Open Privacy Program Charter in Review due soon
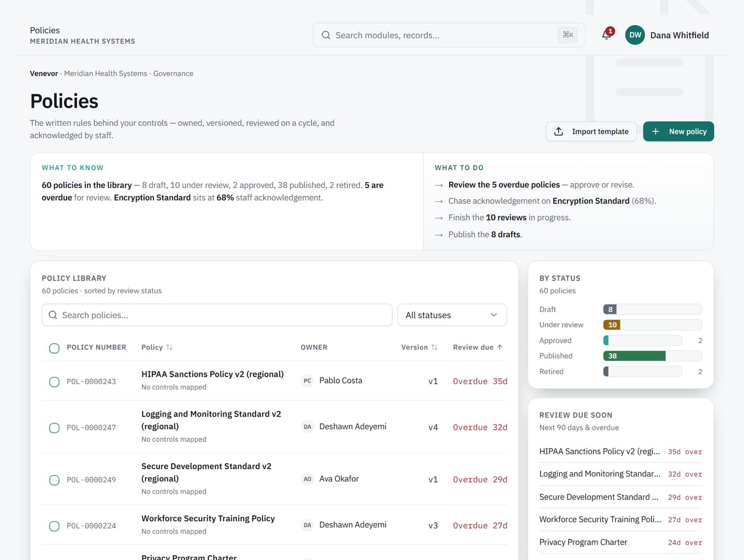The height and width of the screenshot is (560, 744). tap(620, 542)
